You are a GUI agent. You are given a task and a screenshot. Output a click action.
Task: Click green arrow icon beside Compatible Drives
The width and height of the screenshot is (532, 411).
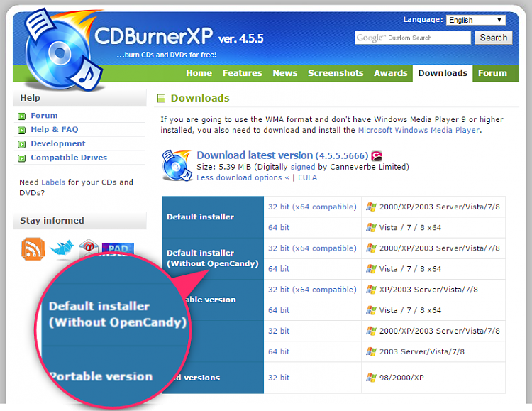coord(22,158)
